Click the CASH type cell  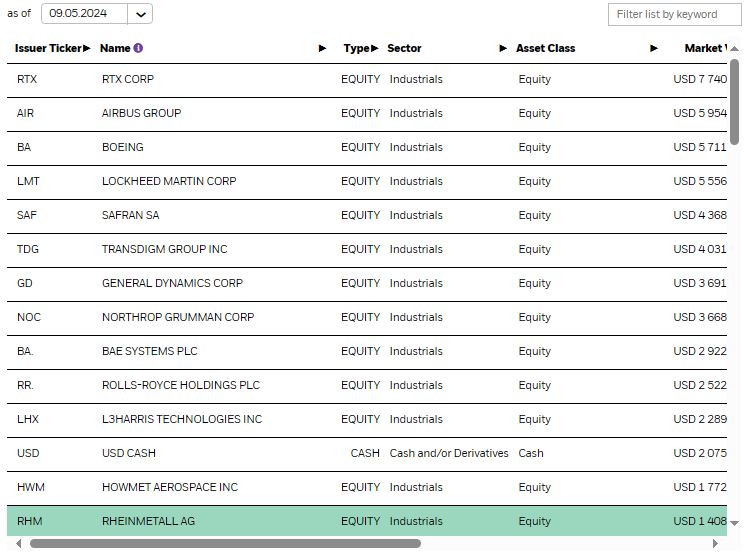click(x=365, y=453)
